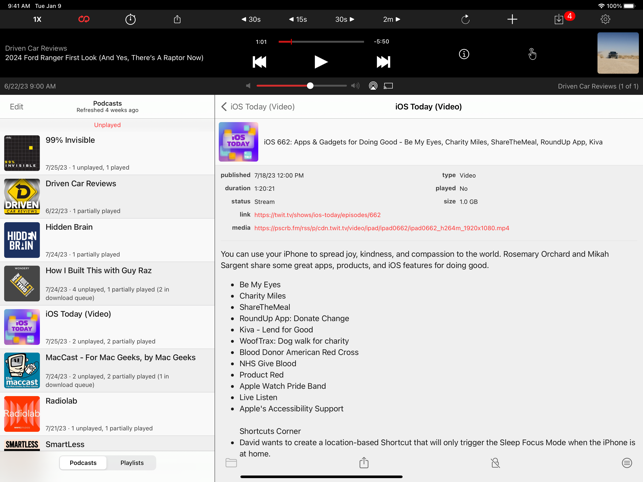The image size is (643, 482).
Task: Tap the 1:20:21 duration value
Action: pyautogui.click(x=264, y=189)
